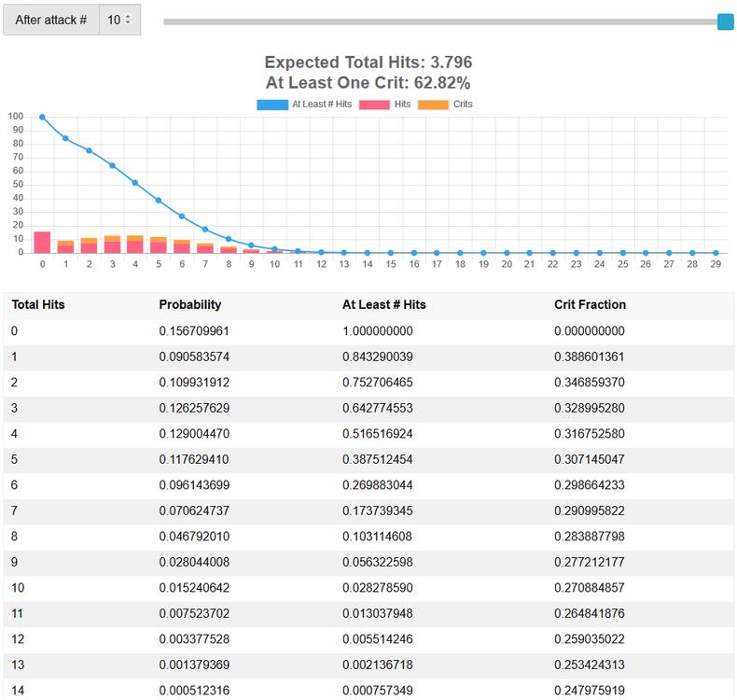737x700 pixels.
Task: Toggle the orange "Crits" legend series
Action: 445,105
